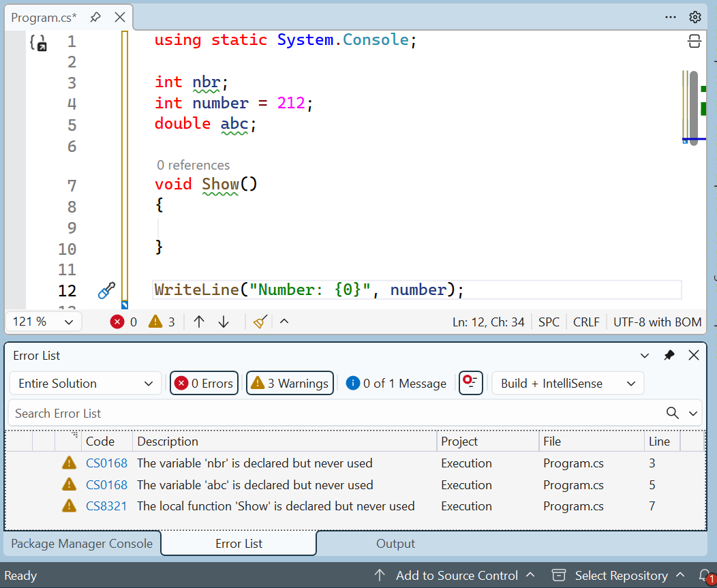717x588 pixels.
Task: Switch to the Error List tab
Action: [239, 544]
